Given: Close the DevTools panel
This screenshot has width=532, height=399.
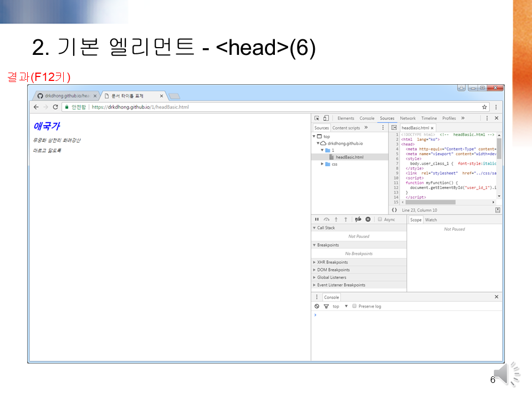Looking at the screenshot, I should (497, 118).
